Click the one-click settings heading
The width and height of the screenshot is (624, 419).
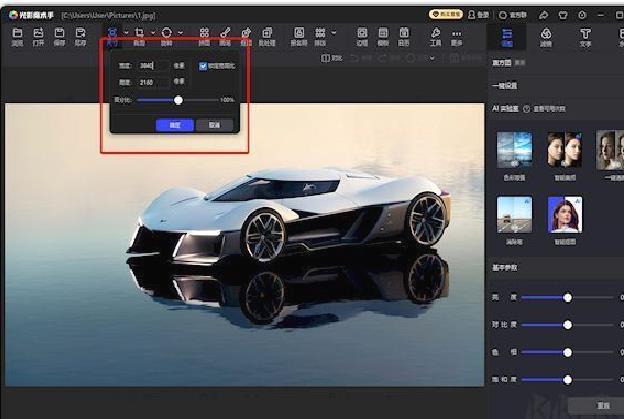point(504,86)
